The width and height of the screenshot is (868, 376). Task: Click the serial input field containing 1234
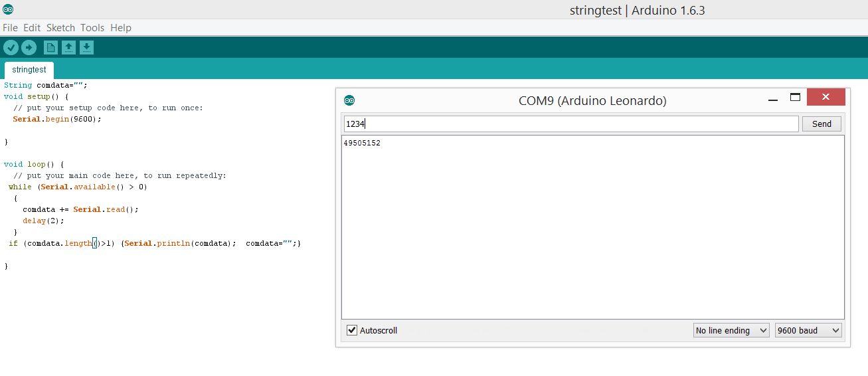click(x=571, y=124)
